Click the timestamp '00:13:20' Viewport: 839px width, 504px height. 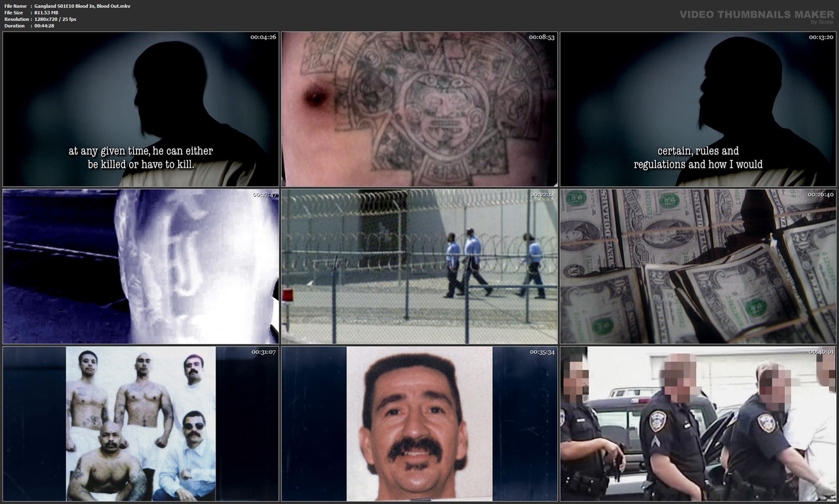point(821,37)
